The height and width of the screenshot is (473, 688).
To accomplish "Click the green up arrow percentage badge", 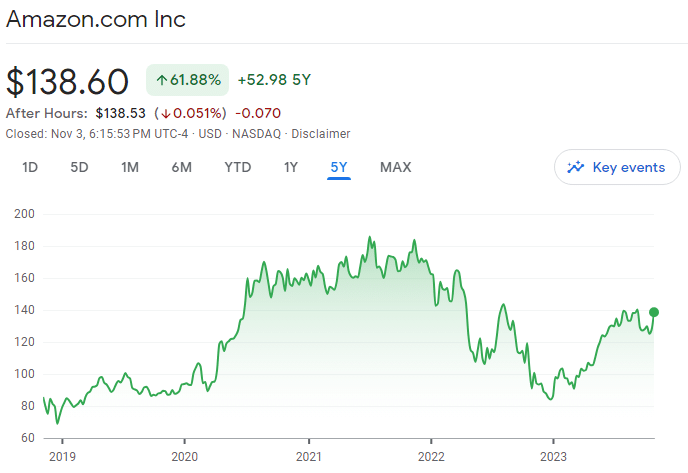I will [187, 80].
